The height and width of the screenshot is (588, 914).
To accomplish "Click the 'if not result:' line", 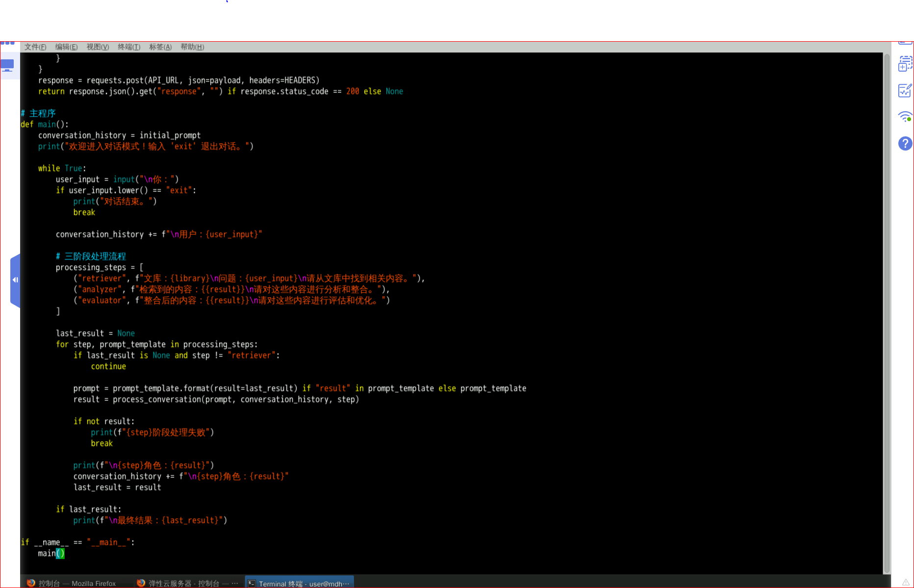I will coord(104,421).
